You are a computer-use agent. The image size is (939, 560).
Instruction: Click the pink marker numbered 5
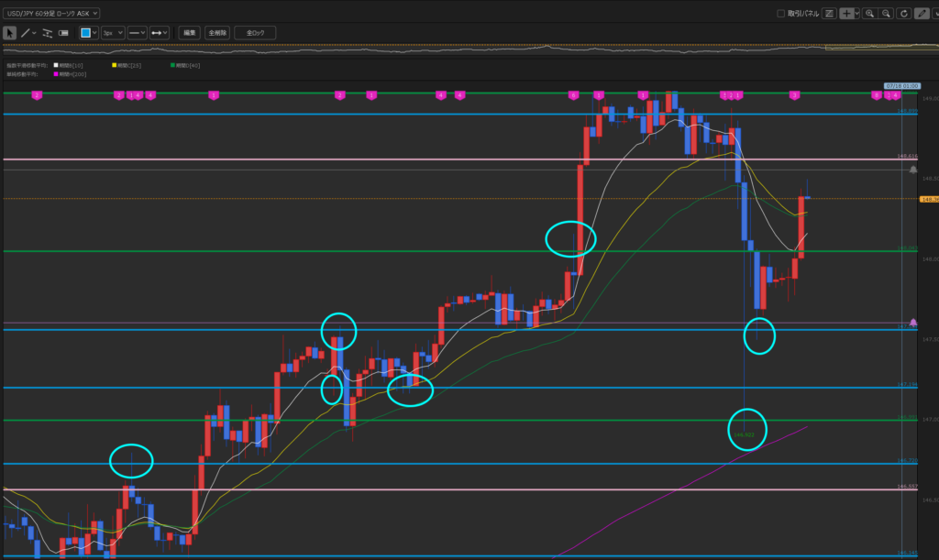[724, 95]
